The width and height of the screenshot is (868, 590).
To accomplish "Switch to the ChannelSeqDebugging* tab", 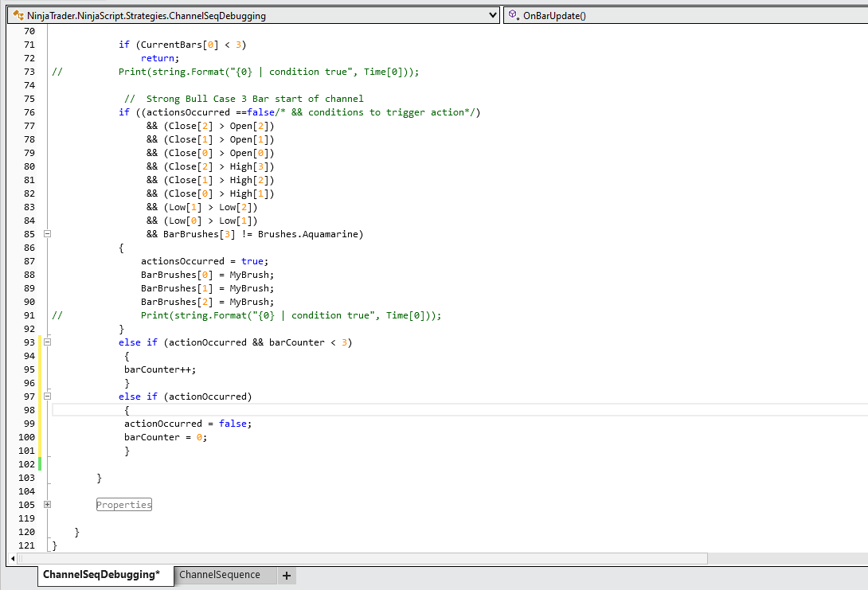I will (x=105, y=575).
